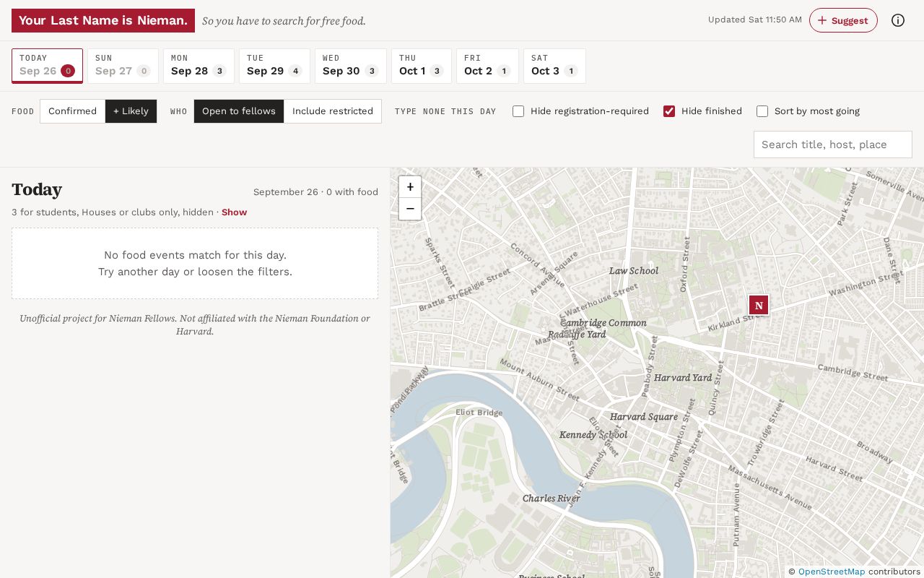
Task: Switch to the Mon Sep 28 tab
Action: [199, 66]
